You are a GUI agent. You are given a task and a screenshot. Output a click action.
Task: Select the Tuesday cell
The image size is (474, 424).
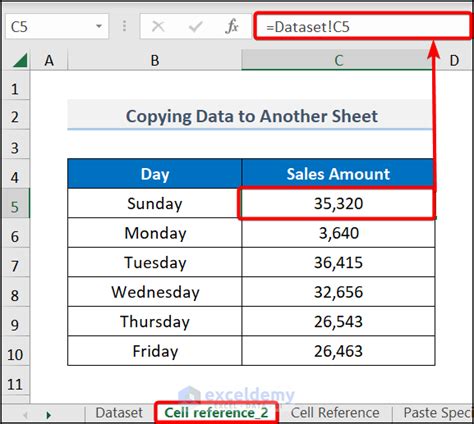[x=155, y=262]
